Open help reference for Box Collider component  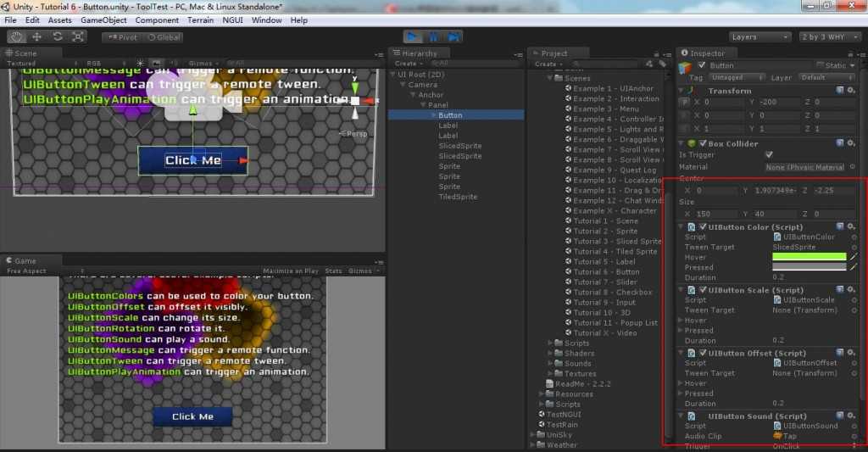(x=840, y=143)
